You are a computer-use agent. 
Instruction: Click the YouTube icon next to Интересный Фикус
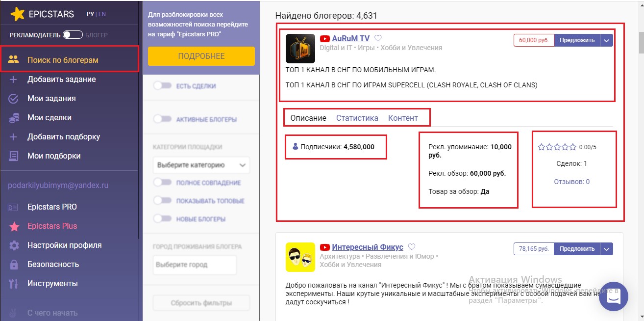pyautogui.click(x=324, y=247)
